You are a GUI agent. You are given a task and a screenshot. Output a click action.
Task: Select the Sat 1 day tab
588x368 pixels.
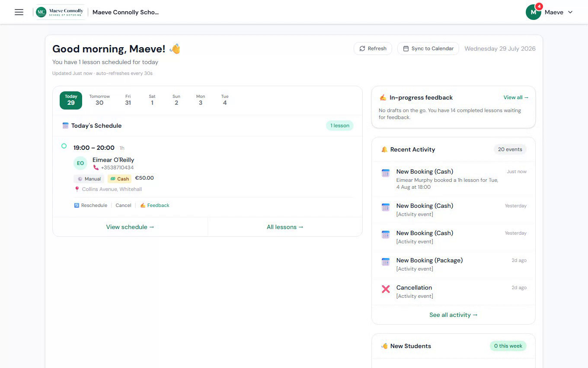152,100
